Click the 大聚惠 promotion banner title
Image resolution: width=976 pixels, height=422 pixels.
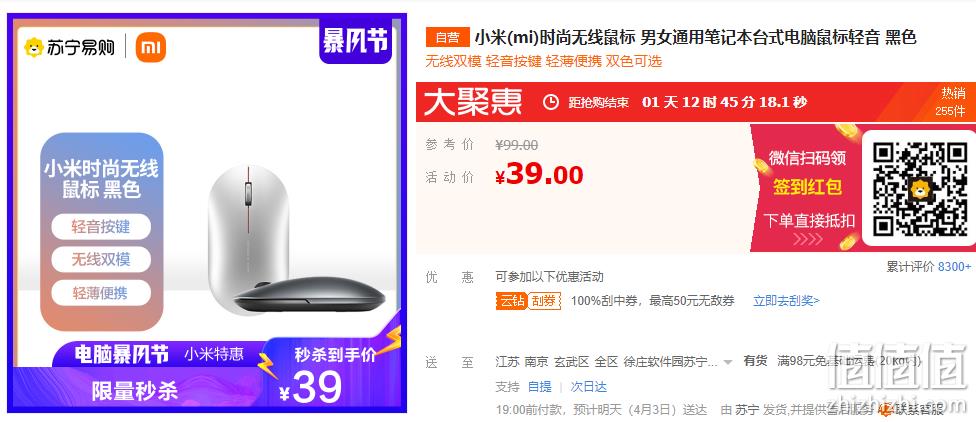[472, 102]
